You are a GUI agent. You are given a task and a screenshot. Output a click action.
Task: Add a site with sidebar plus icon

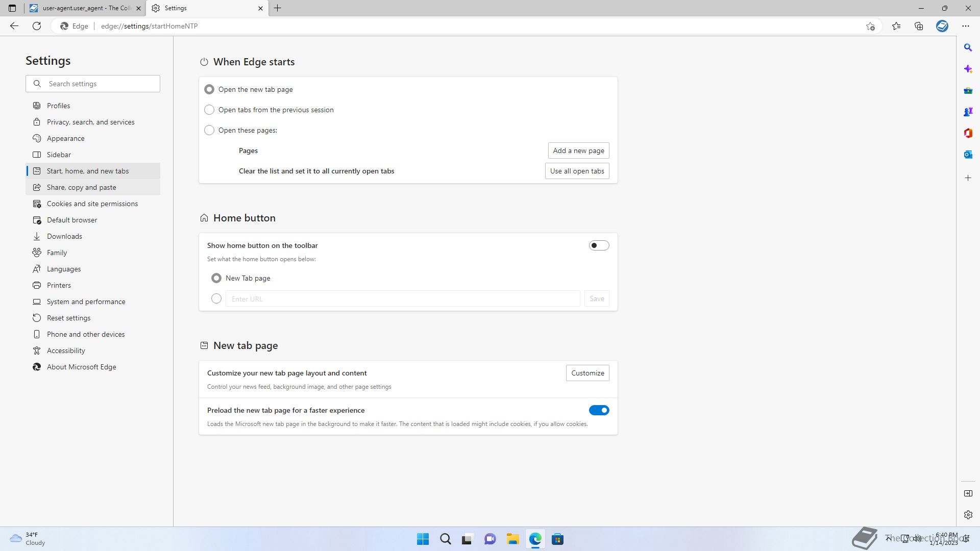pos(968,178)
